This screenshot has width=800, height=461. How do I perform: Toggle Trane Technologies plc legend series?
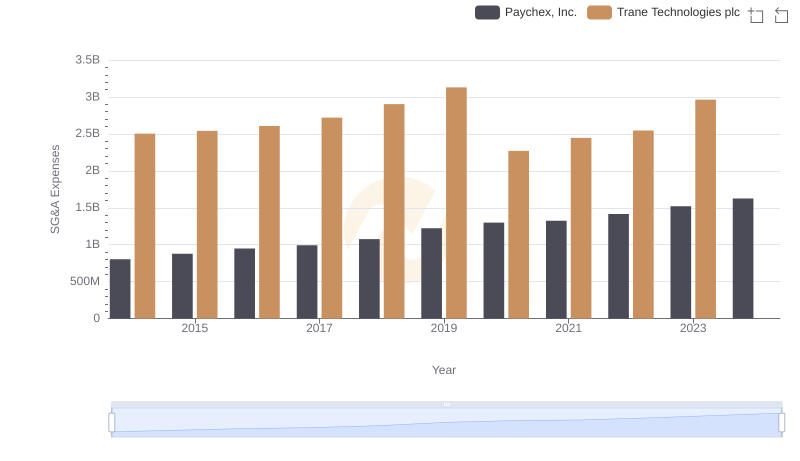pos(663,12)
